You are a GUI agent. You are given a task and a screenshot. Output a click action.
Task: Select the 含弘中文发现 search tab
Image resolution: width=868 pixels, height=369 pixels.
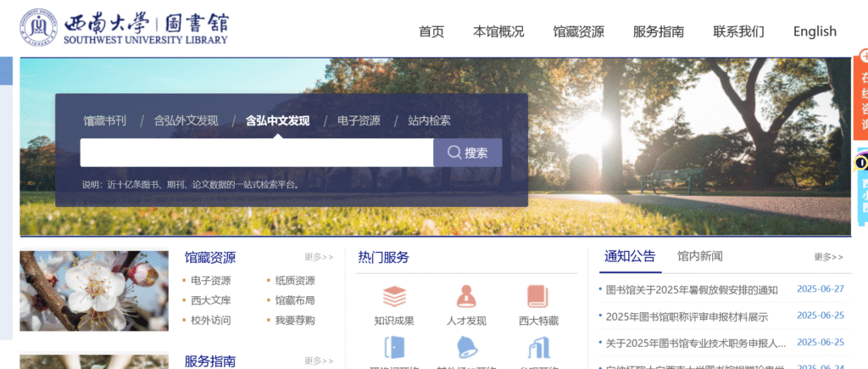tap(278, 120)
